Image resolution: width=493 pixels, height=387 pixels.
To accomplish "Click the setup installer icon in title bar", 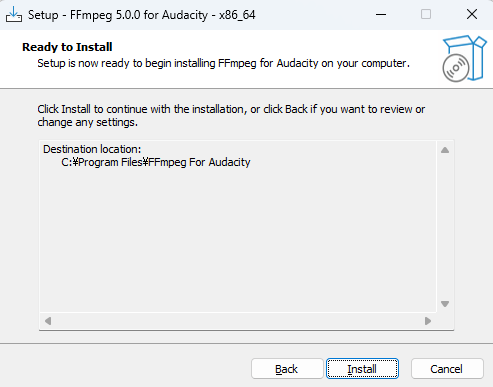I will pos(14,14).
